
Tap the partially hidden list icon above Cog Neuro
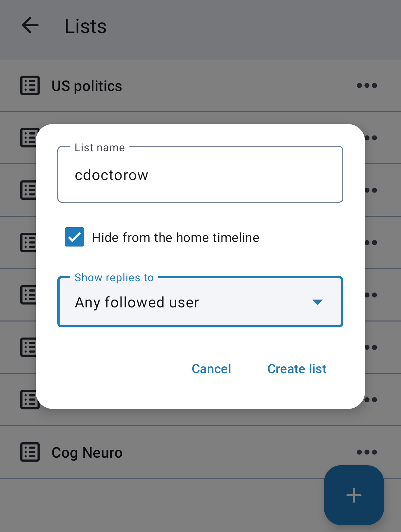pyautogui.click(x=28, y=400)
